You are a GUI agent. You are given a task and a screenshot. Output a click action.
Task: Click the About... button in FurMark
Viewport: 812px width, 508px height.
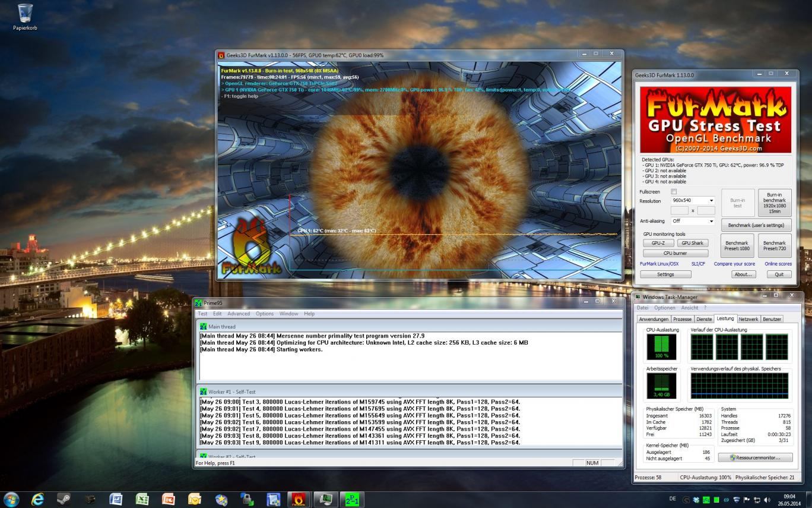coord(743,274)
